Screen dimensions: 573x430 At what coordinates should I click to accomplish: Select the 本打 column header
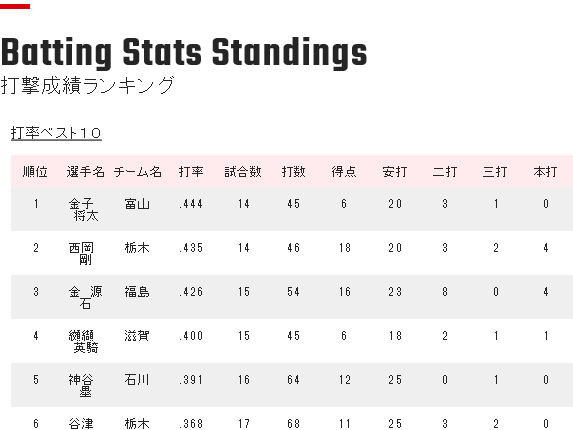545,172
